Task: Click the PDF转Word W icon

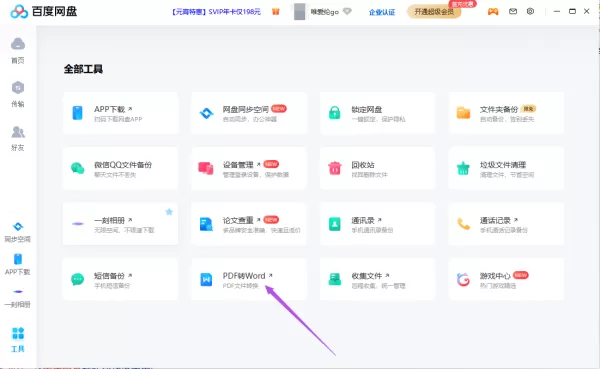Action: 206,279
